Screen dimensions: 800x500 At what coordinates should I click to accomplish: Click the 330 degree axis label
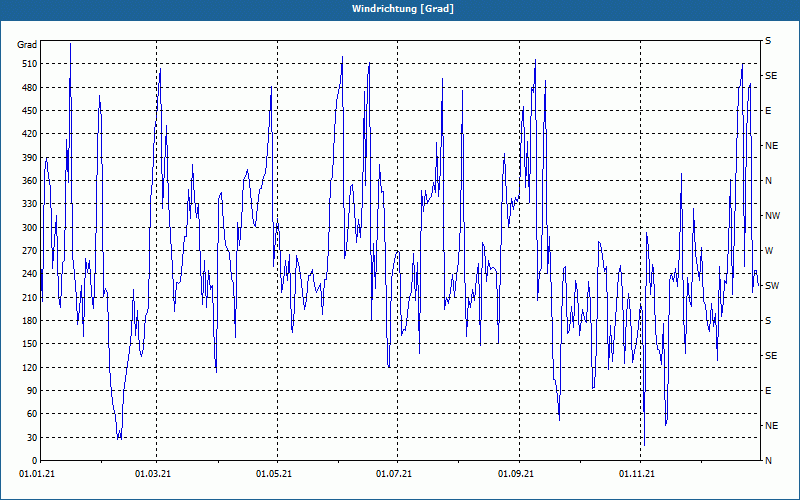pos(30,204)
